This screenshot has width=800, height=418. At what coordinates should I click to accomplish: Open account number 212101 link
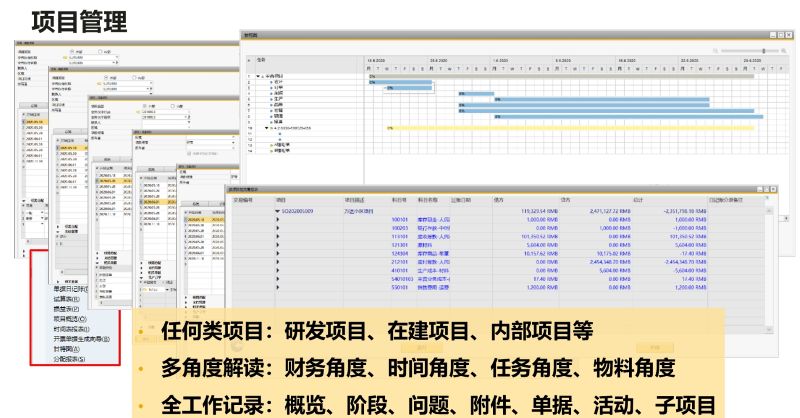(399, 262)
